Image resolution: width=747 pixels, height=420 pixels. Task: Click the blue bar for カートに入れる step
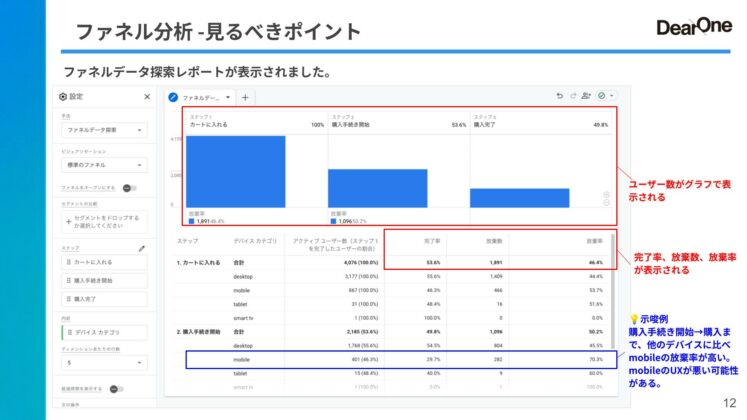click(x=236, y=171)
